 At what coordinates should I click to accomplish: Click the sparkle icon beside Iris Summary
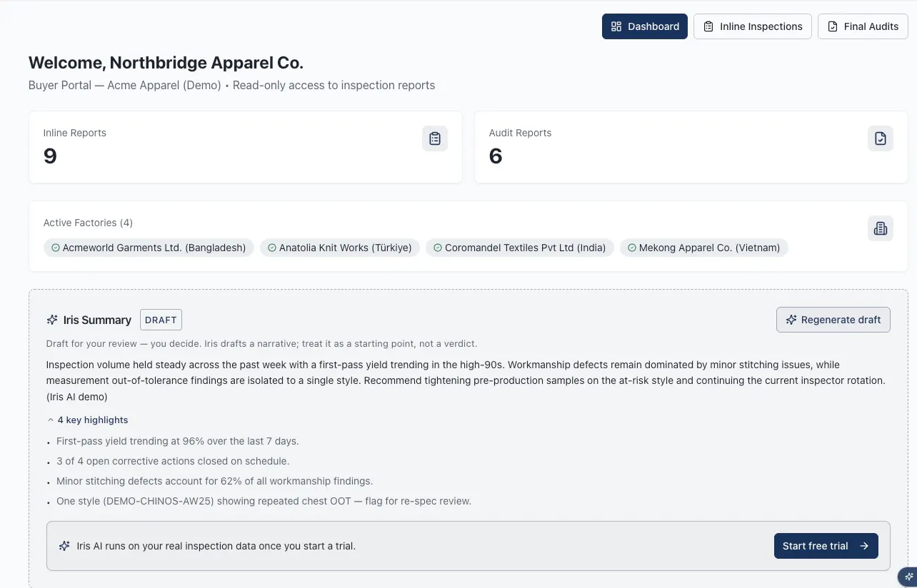[x=52, y=320]
